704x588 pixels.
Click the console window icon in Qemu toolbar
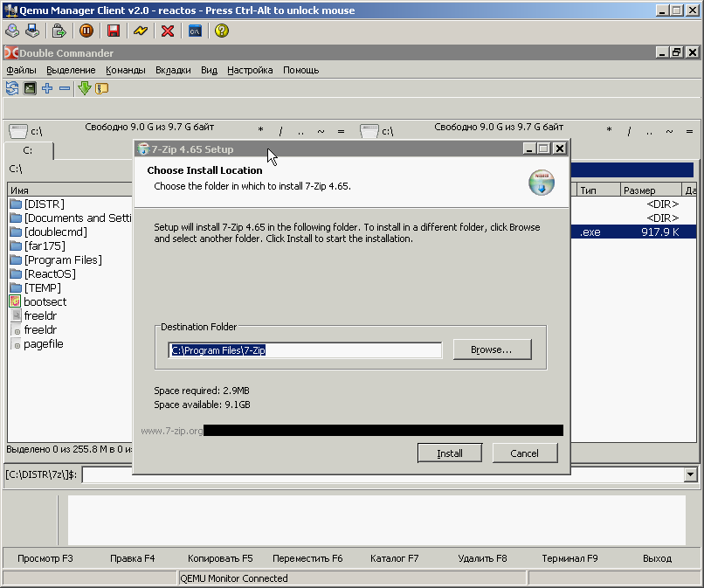pos(196,31)
